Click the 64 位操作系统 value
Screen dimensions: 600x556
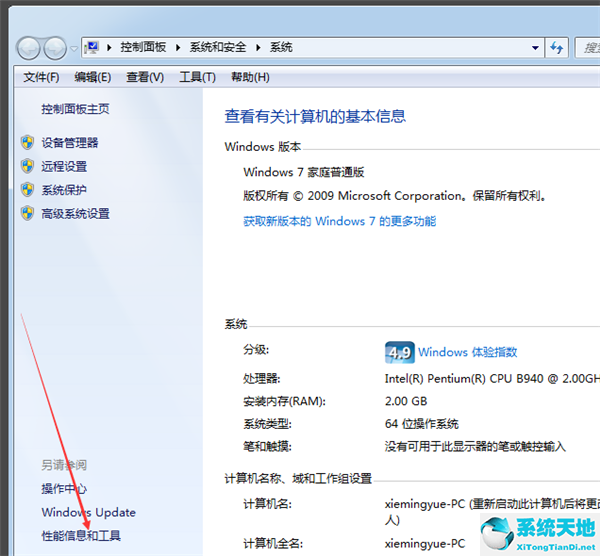click(x=422, y=424)
